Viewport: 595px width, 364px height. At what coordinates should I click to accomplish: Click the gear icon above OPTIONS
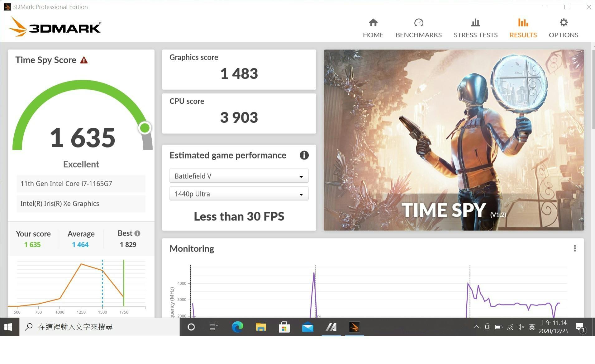coord(564,22)
